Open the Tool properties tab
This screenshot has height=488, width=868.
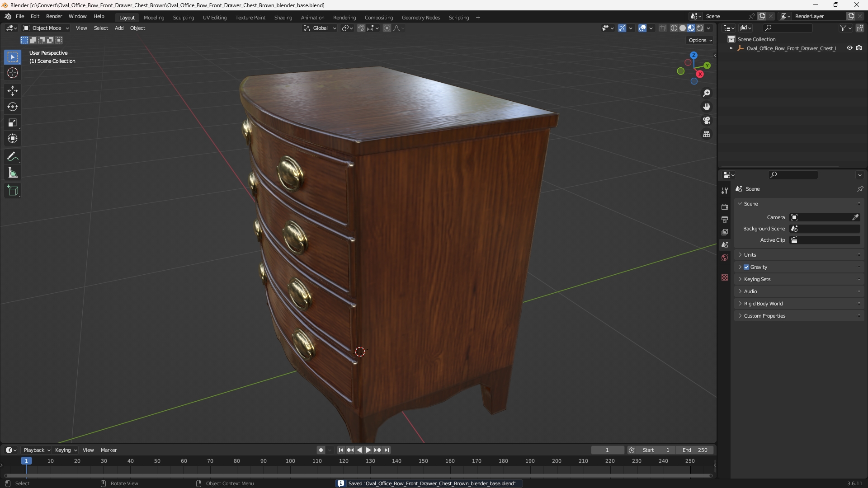tap(725, 191)
